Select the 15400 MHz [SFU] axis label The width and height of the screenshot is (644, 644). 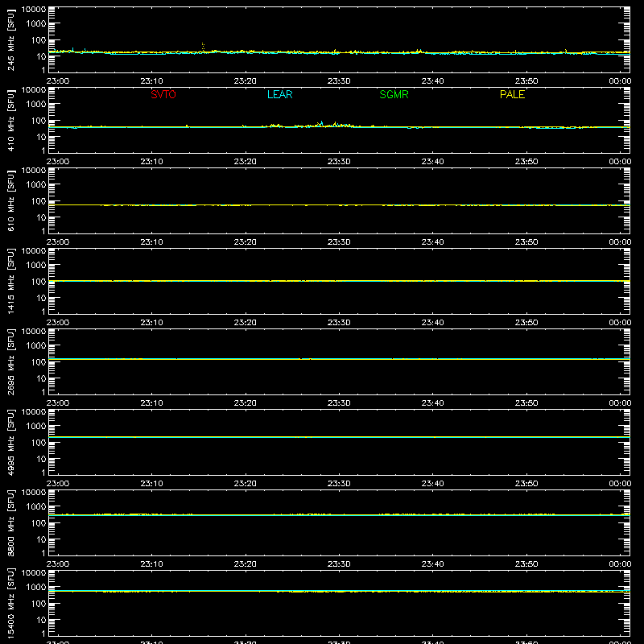[x=11, y=603]
